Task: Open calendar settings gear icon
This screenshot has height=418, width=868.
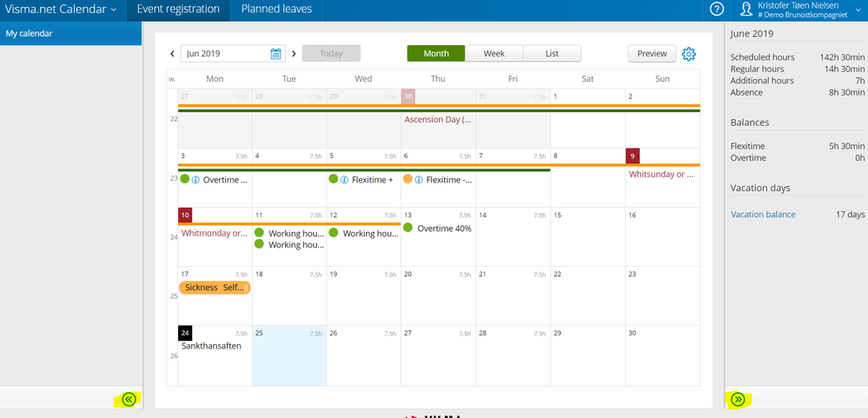Action: click(689, 54)
